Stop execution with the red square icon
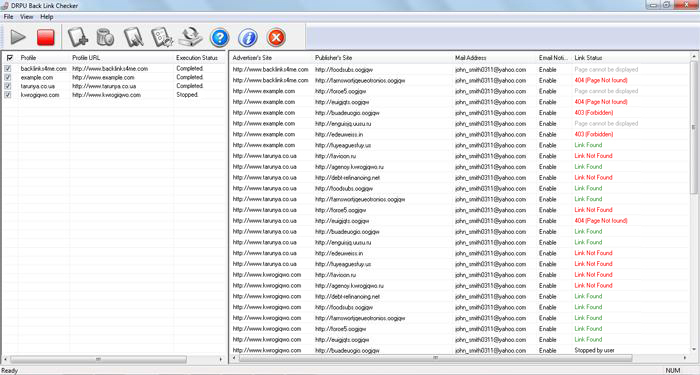Image resolution: width=700 pixels, height=375 pixels. pyautogui.click(x=46, y=38)
